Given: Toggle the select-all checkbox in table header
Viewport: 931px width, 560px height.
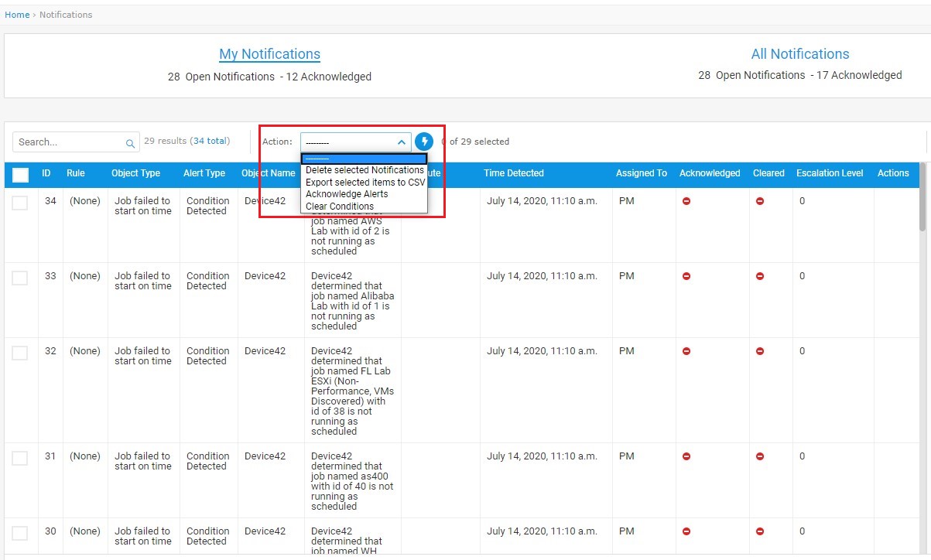Looking at the screenshot, I should point(21,175).
